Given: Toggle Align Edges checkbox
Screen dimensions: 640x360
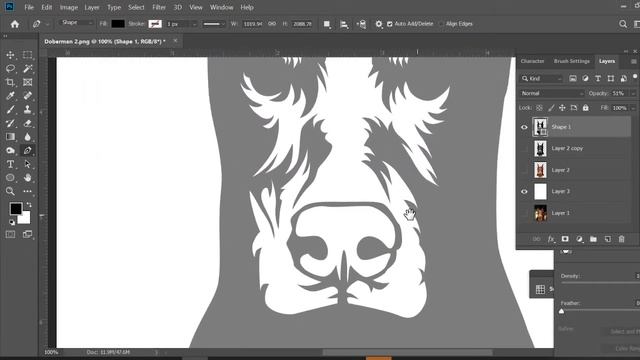Looking at the screenshot, I should click(x=441, y=24).
